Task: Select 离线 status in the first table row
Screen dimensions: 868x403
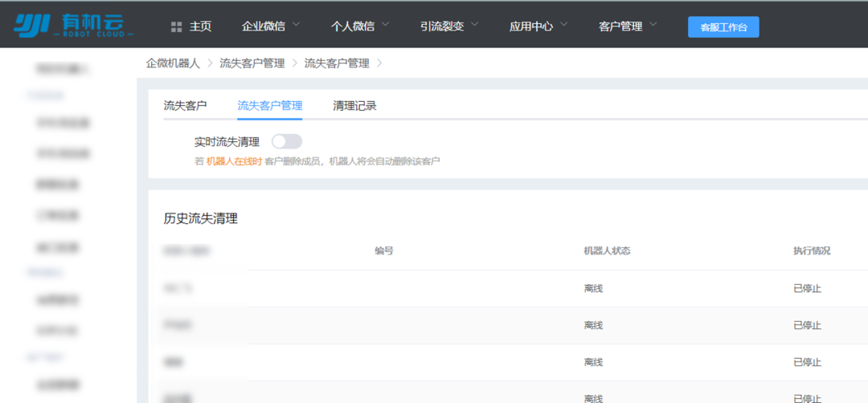Action: pyautogui.click(x=593, y=288)
